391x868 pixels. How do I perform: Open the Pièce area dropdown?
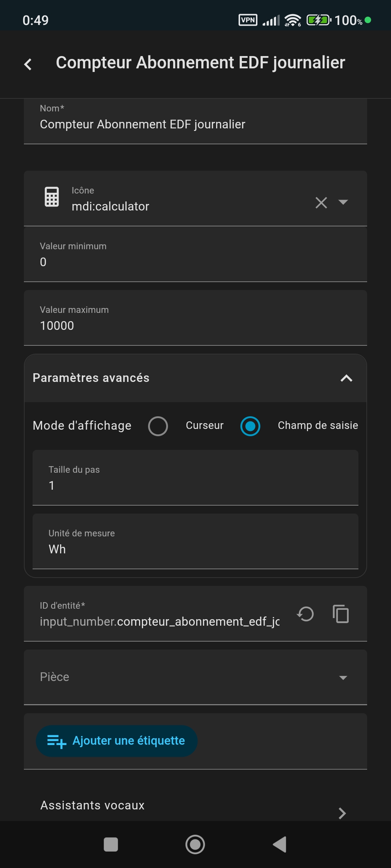click(x=195, y=677)
